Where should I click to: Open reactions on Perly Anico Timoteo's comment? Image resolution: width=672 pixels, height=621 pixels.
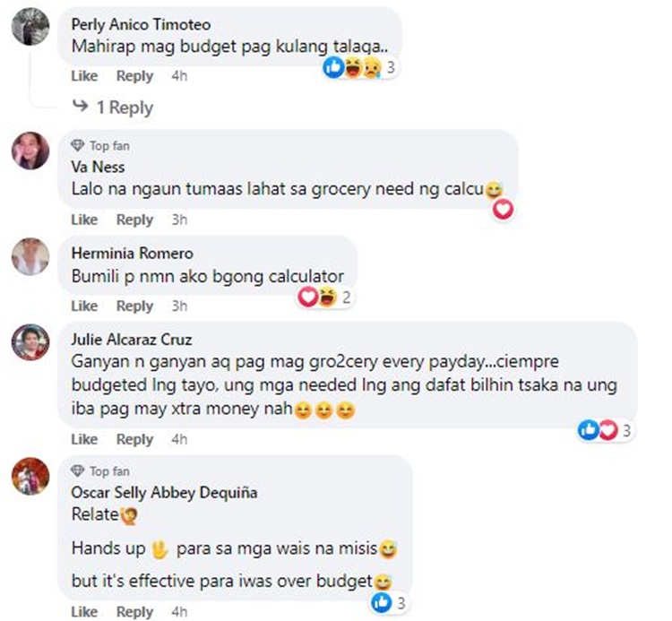click(360, 68)
